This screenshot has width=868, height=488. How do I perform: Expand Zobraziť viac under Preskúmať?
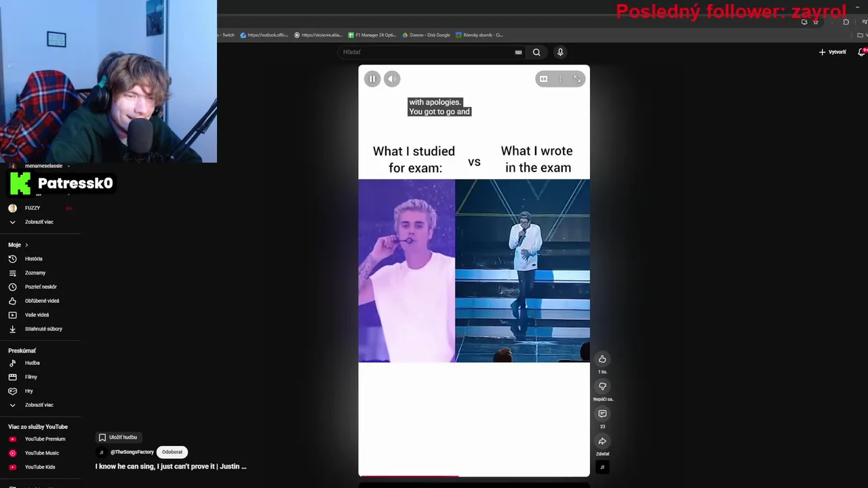[41, 405]
